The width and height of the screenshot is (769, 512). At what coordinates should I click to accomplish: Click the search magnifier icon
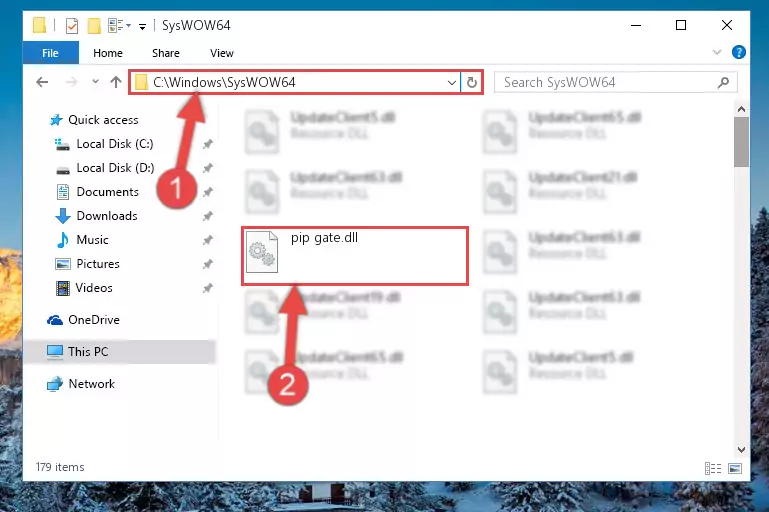click(x=723, y=82)
